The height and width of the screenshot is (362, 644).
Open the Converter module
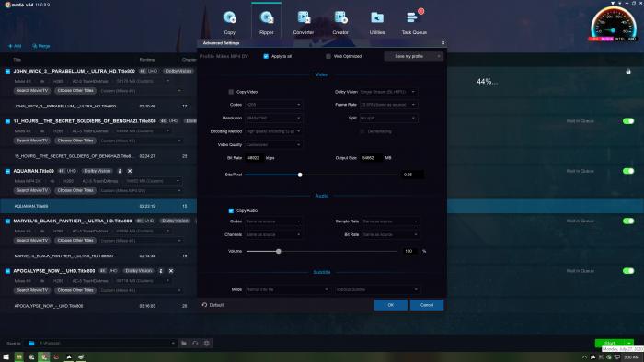pos(304,22)
